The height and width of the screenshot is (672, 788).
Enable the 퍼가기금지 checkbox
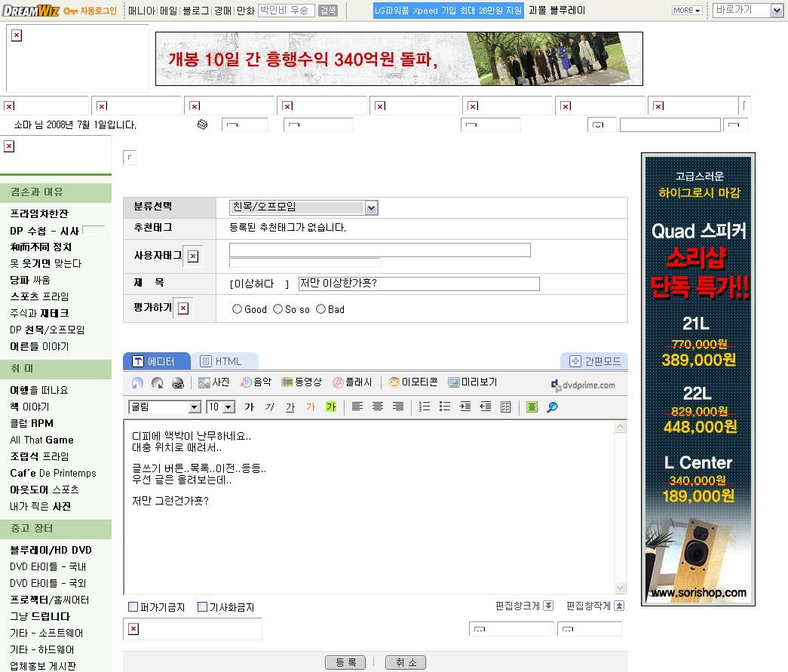[x=133, y=607]
